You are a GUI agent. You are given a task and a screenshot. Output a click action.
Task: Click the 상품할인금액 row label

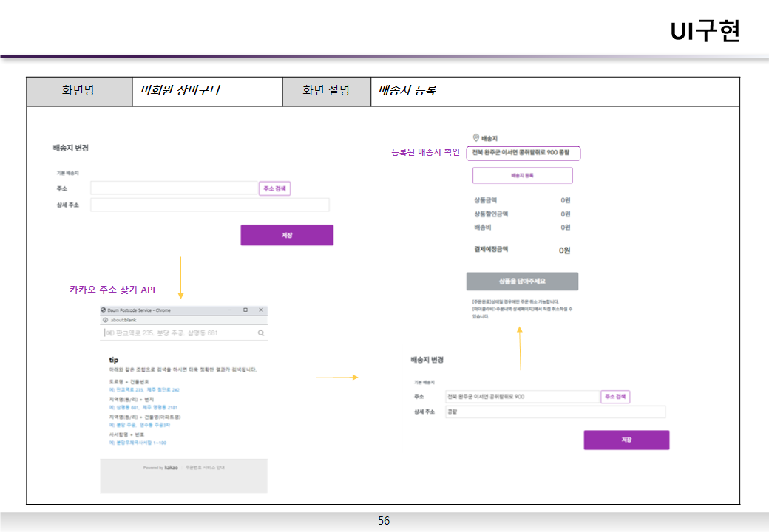tap(491, 214)
